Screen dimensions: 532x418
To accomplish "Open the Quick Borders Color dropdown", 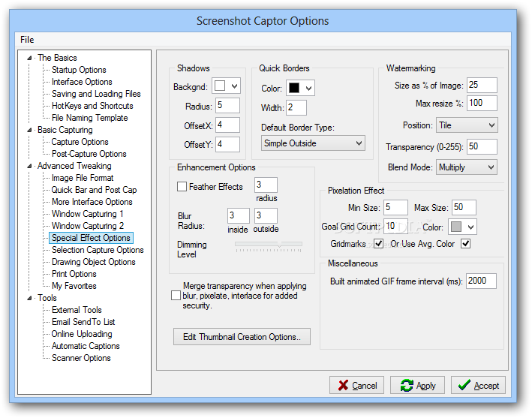I will point(308,89).
